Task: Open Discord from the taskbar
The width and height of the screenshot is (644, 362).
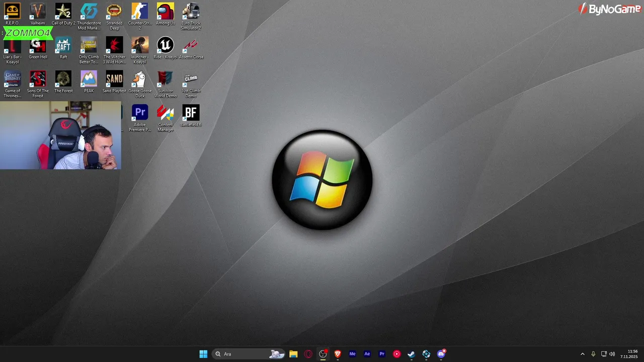Action: click(x=441, y=354)
